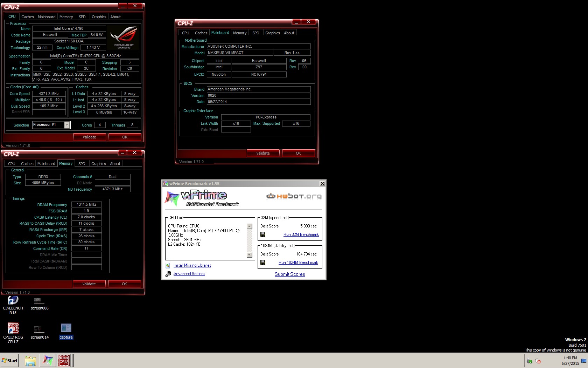This screenshot has height=368, width=588.
Task: Open SPD tab in Mainboard CPU-Z window
Action: coord(256,33)
